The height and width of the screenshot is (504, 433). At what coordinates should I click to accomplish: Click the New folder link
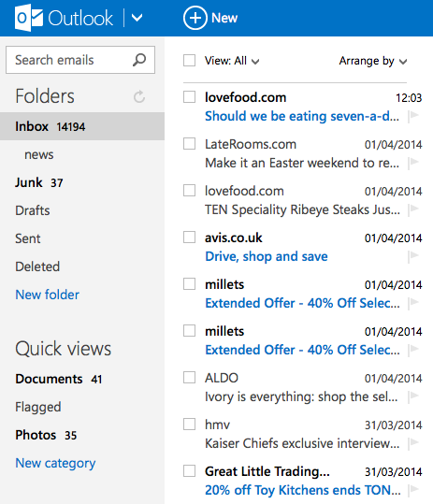coord(48,295)
